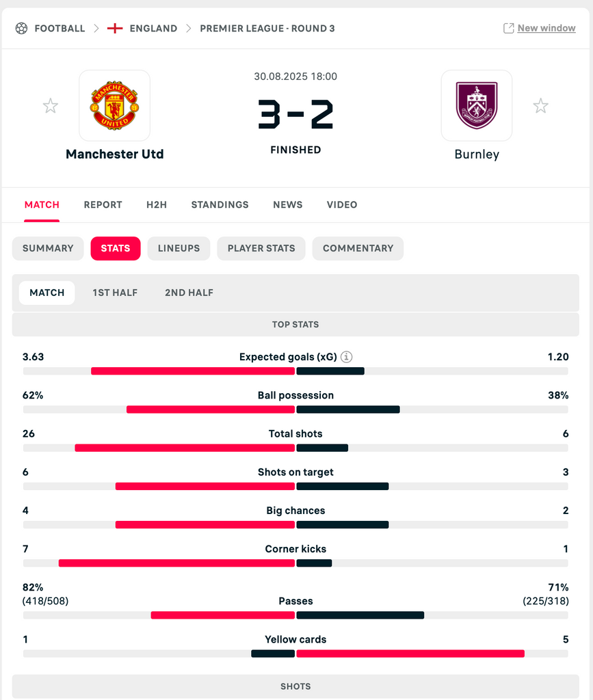Select the Lineups button
Image resolution: width=593 pixels, height=700 pixels.
(179, 248)
